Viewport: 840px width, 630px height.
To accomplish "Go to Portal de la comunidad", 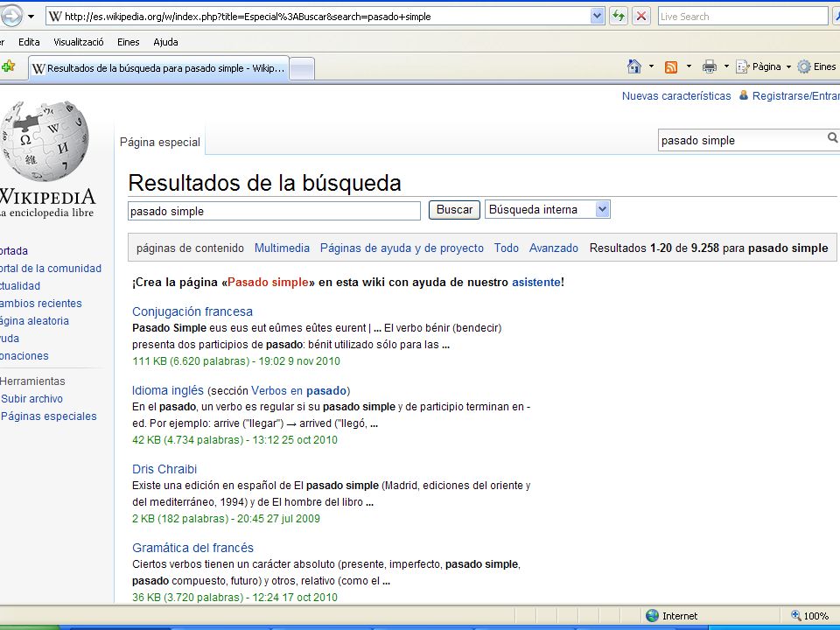I will click(51, 269).
